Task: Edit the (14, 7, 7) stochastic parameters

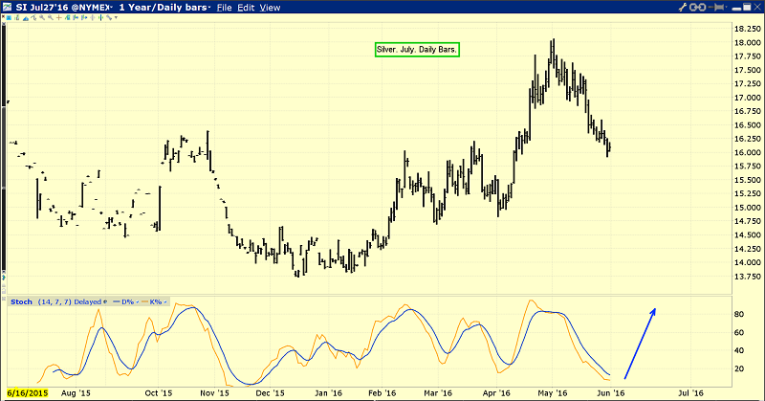Action: tap(55, 302)
